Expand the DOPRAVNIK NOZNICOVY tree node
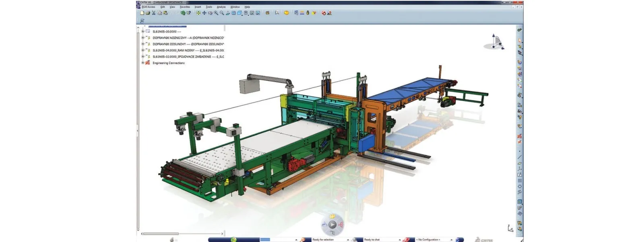This screenshot has height=242, width=644. pyautogui.click(x=142, y=38)
